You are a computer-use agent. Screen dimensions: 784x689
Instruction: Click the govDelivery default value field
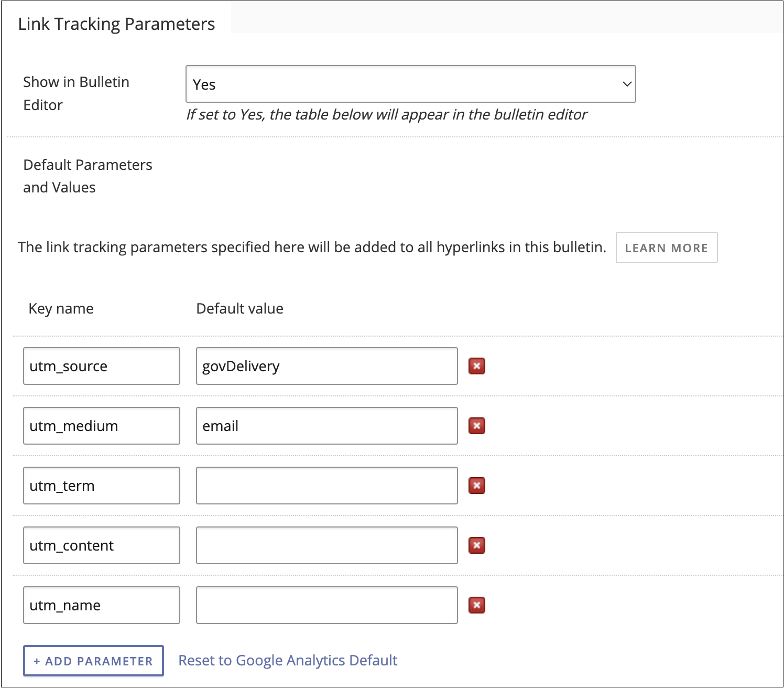pos(326,366)
